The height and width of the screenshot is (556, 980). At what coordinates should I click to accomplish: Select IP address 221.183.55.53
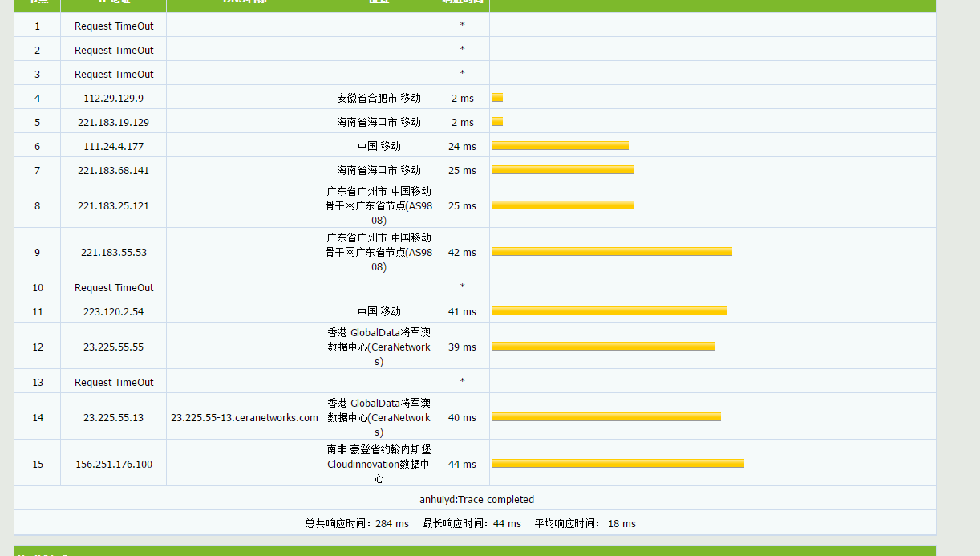pos(114,252)
